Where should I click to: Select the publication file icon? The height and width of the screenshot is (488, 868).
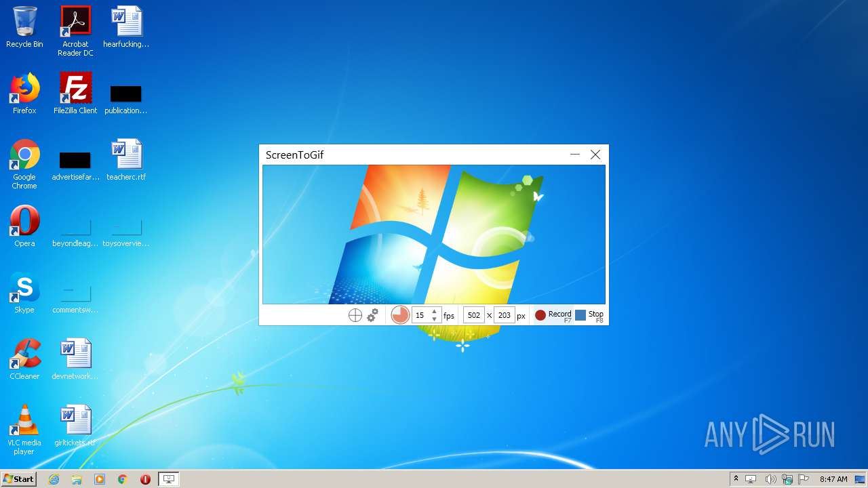pyautogui.click(x=126, y=98)
